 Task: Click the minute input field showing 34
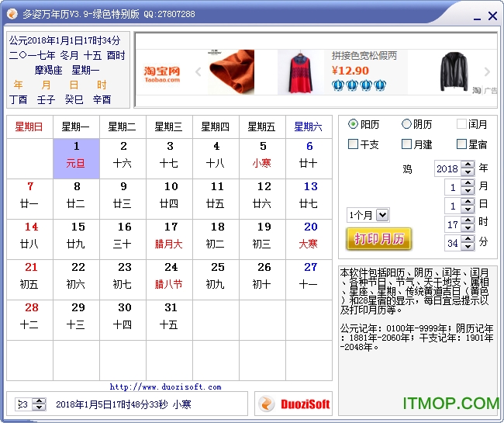tap(453, 243)
